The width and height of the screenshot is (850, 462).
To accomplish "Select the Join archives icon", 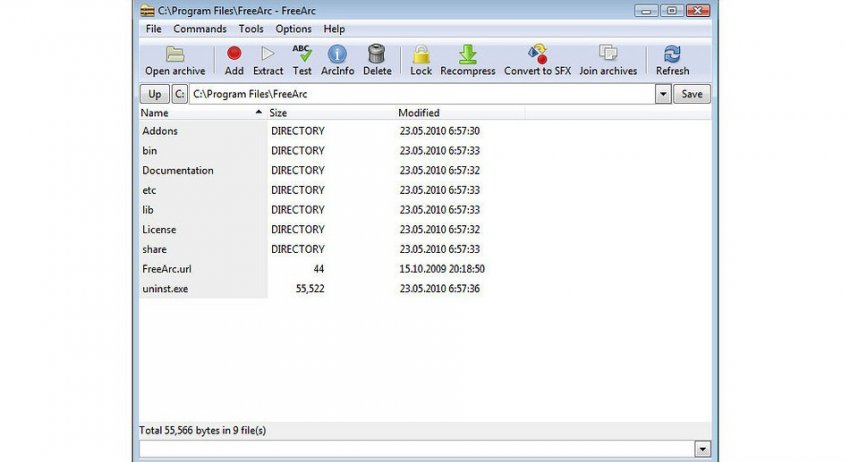I will pos(607,55).
